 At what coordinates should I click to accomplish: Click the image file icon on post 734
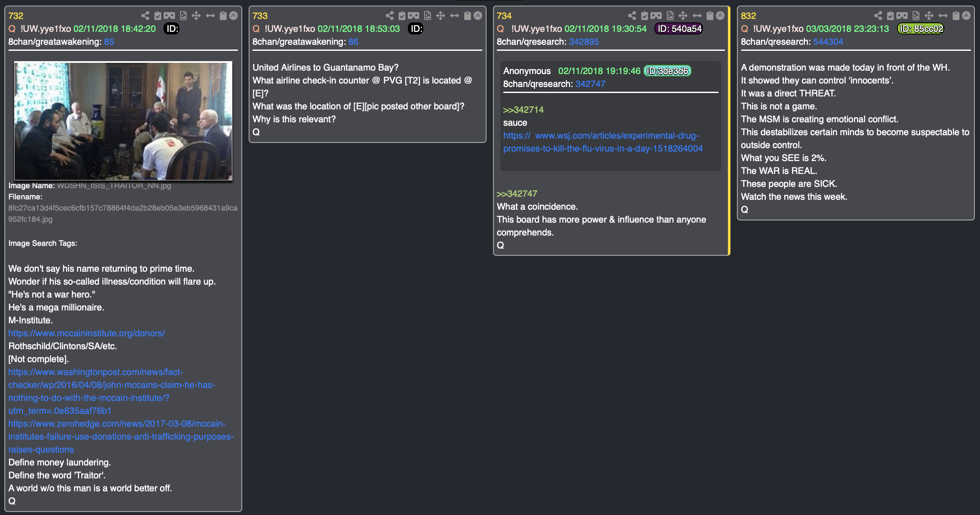click(x=670, y=16)
